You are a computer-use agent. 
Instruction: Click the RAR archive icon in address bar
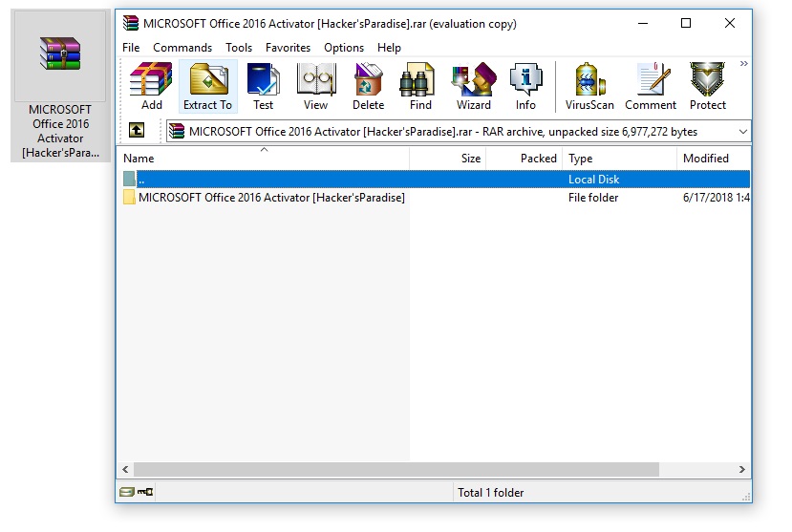[177, 131]
